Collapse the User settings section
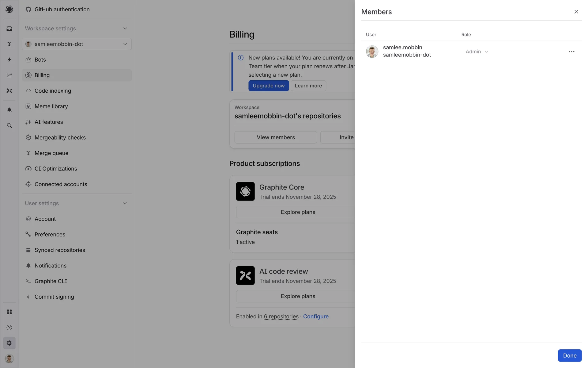This screenshot has height=368, width=588. pos(125,203)
